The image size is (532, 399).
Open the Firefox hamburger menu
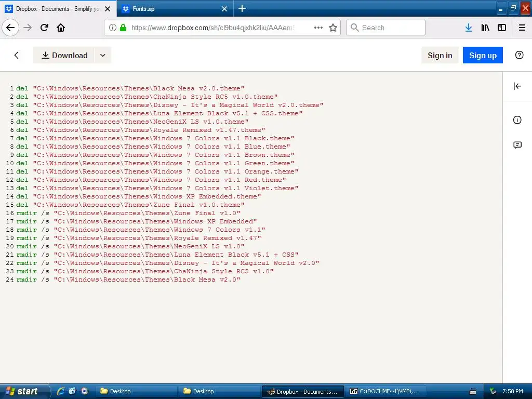coord(522,28)
